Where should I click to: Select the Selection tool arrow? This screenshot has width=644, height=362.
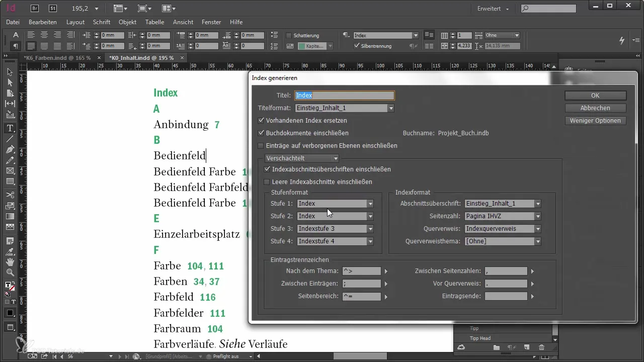(10, 72)
